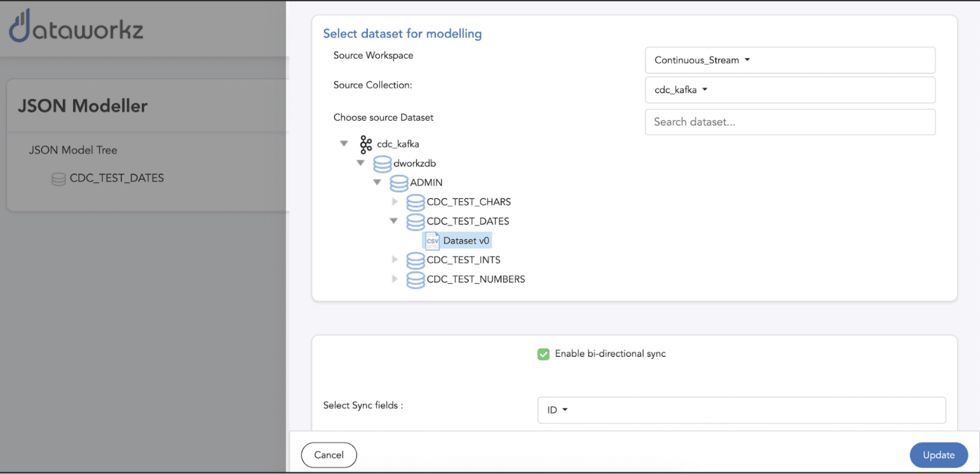Expand the CDC_TEST_CHARS tree node
The image size is (980, 474).
(395, 202)
